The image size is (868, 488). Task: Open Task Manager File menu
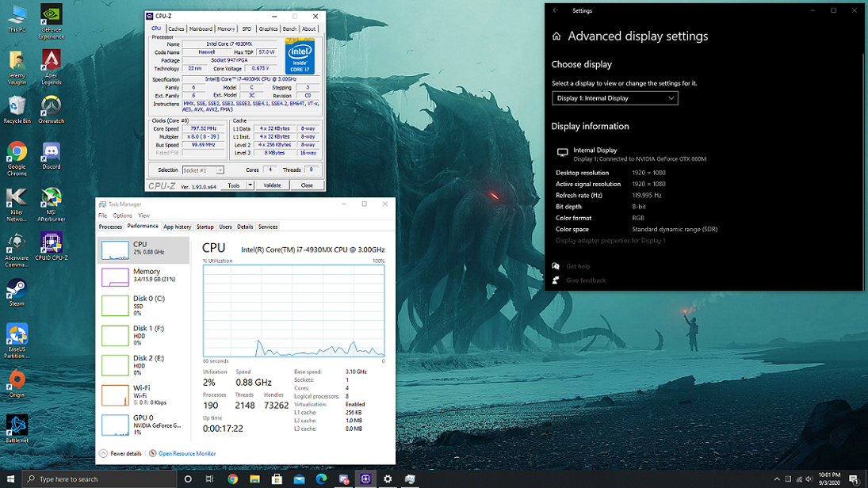tap(102, 215)
